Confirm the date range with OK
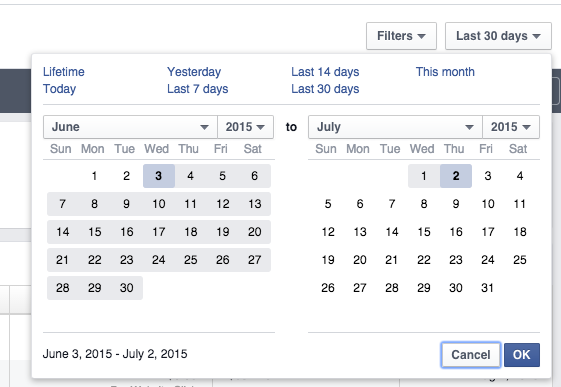The image size is (561, 387). pyautogui.click(x=522, y=354)
